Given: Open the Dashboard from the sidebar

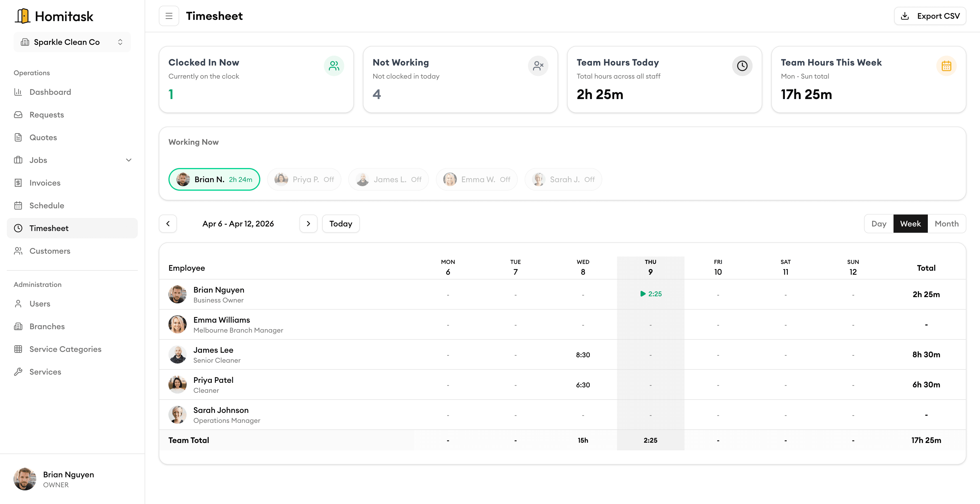Looking at the screenshot, I should coord(50,92).
